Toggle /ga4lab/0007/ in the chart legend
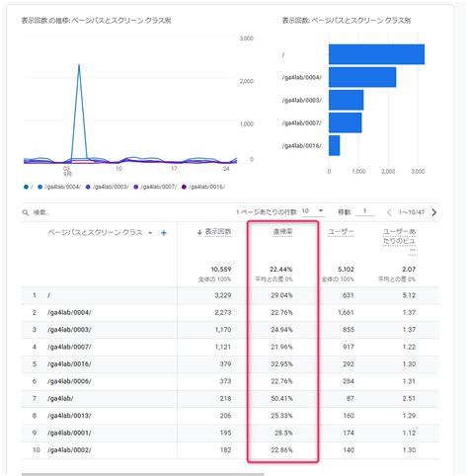This screenshot has width=468, height=476. pos(155,187)
